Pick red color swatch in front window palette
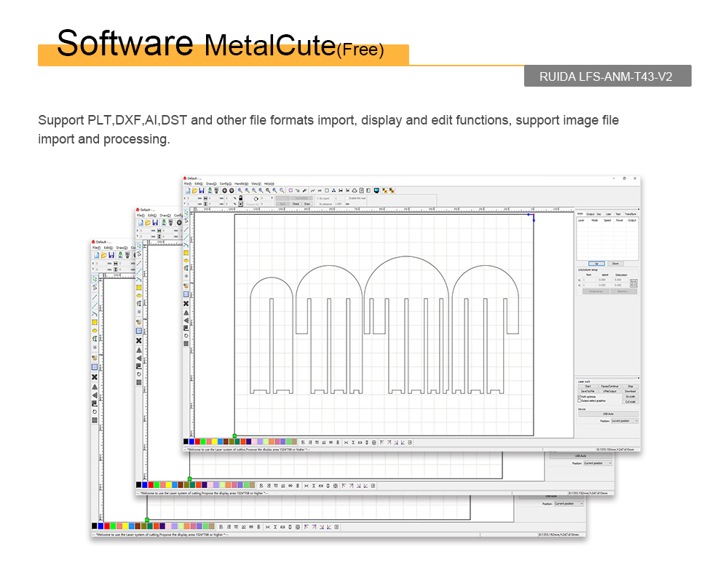The image size is (728, 579). pyautogui.click(x=197, y=442)
